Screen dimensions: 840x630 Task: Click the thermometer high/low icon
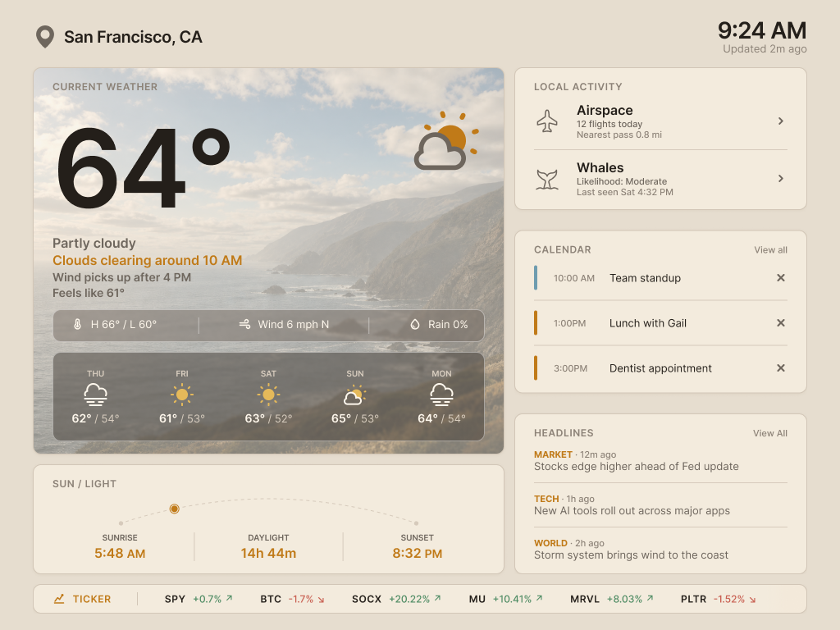coord(77,324)
